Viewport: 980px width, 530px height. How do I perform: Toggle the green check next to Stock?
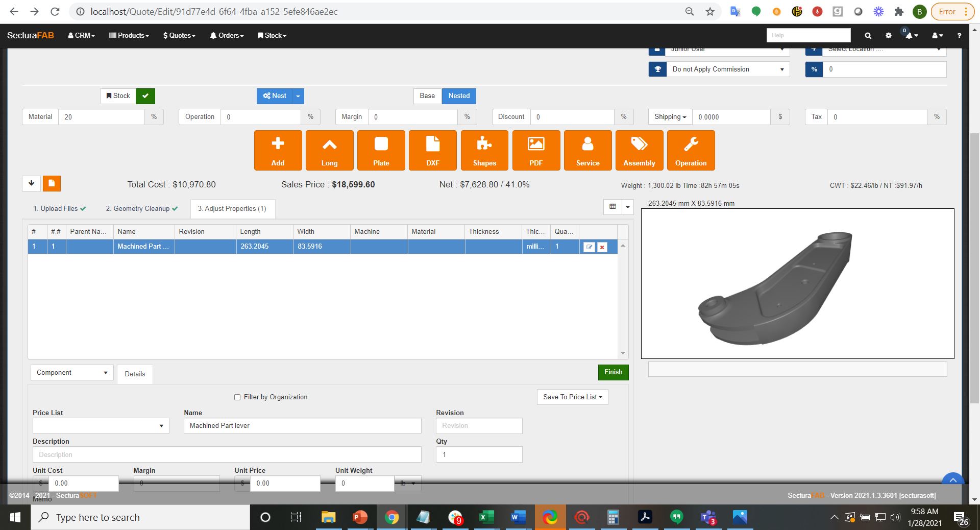(x=145, y=96)
